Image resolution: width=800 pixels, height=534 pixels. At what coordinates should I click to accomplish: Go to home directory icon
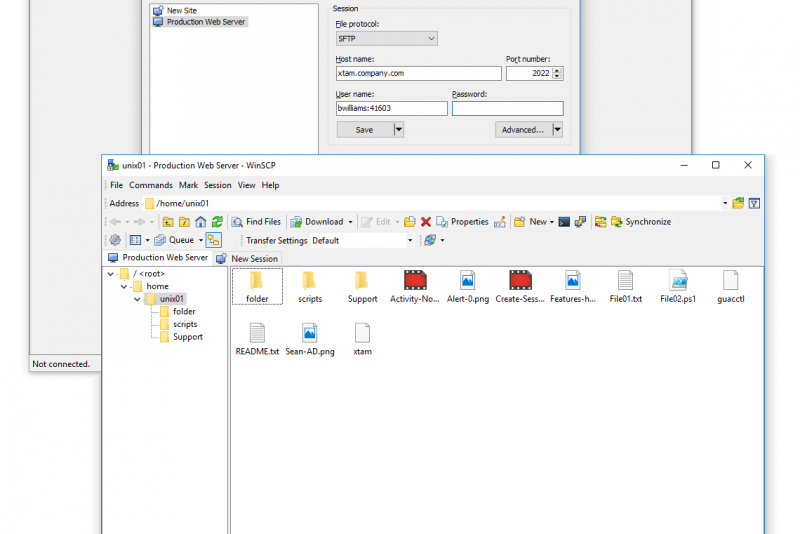click(x=200, y=222)
